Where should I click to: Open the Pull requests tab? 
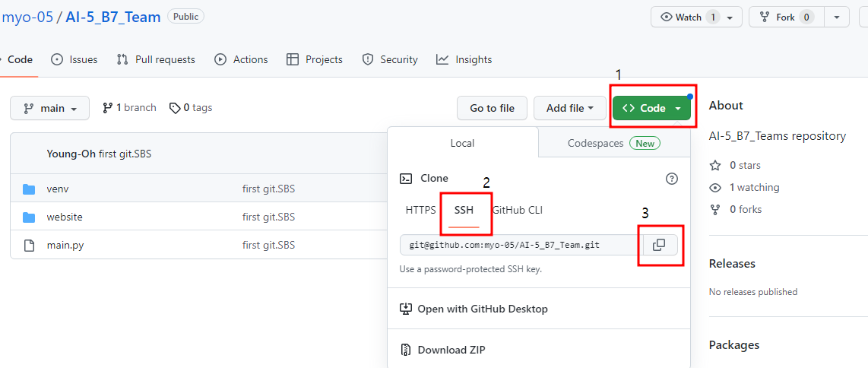tap(156, 60)
